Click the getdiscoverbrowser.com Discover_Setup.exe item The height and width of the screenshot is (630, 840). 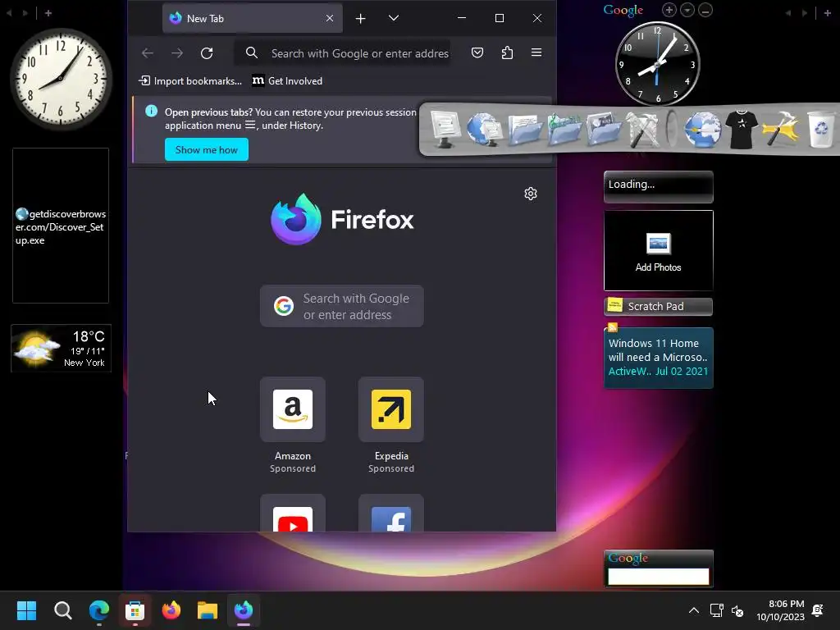[61, 226]
